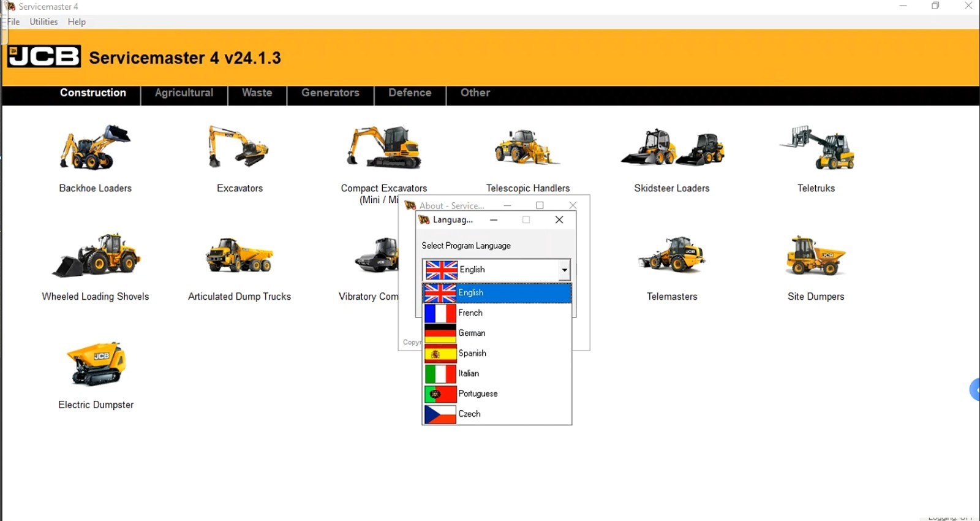Open the Site Dumpers machine icon
This screenshot has height=521, width=980.
816,255
